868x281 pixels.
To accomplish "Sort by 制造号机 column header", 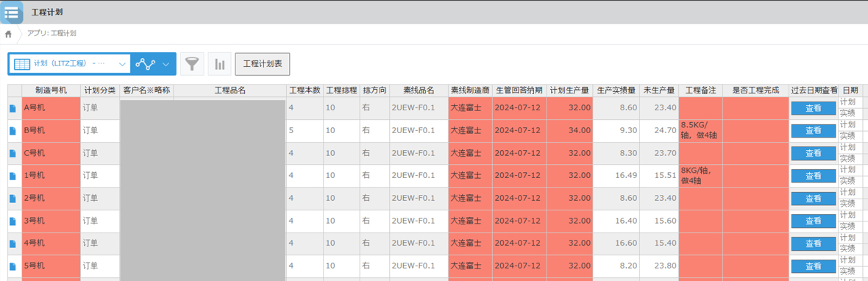I will click(x=51, y=90).
